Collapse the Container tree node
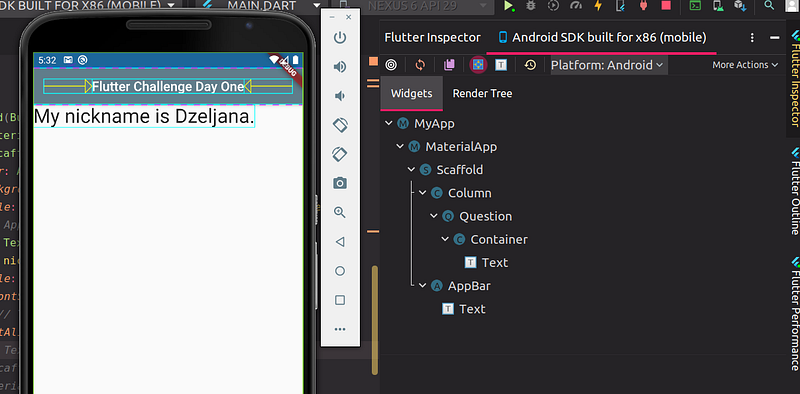The width and height of the screenshot is (800, 394). tap(445, 239)
